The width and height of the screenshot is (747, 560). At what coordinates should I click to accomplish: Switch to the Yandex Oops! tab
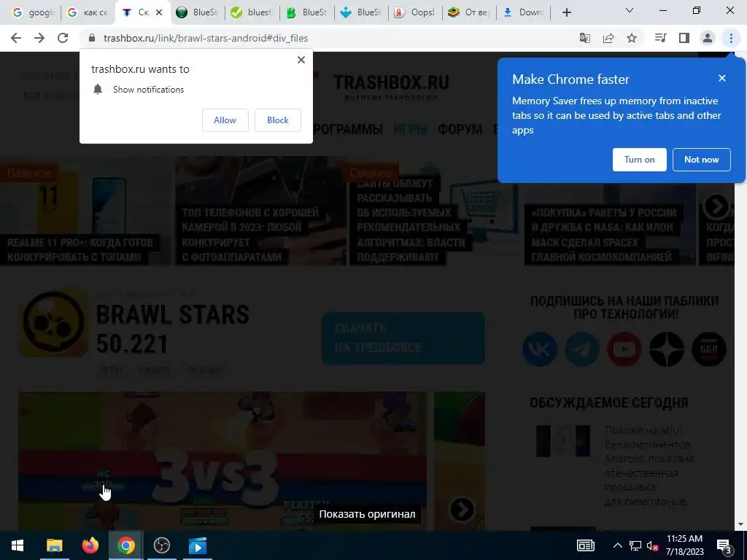point(414,12)
